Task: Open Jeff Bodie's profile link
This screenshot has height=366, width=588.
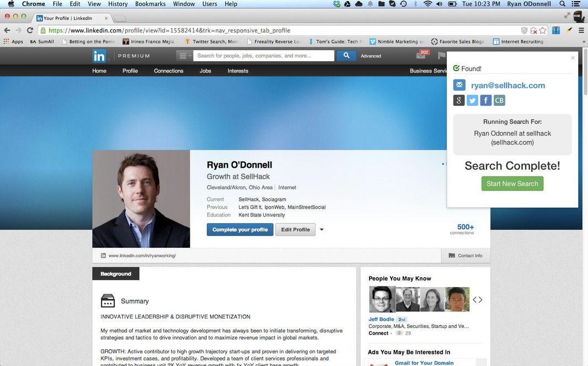Action: coord(381,319)
